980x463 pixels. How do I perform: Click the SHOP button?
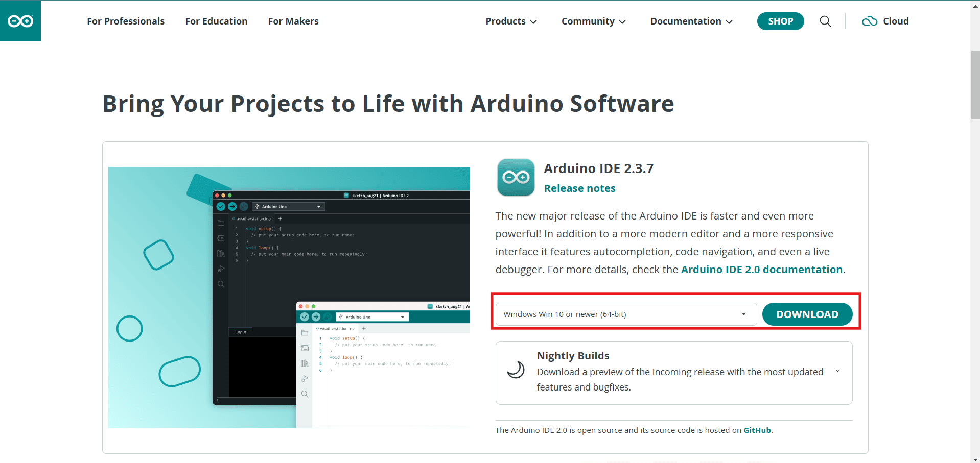pyautogui.click(x=780, y=21)
